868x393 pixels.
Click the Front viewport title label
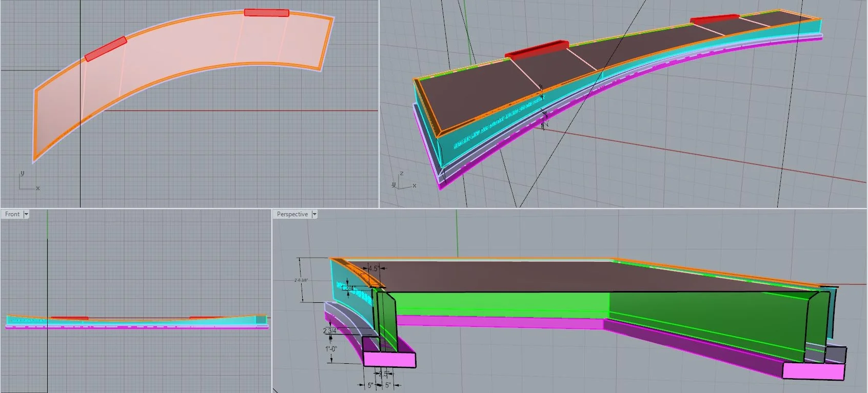pyautogui.click(x=12, y=214)
